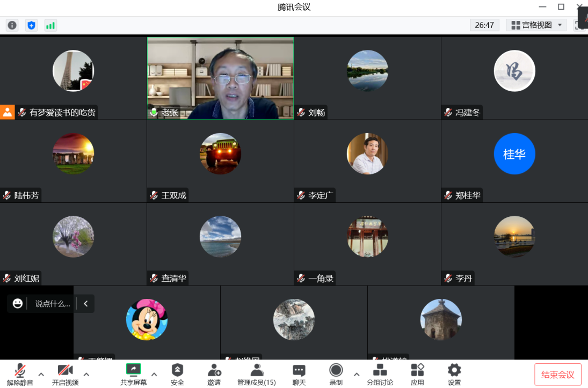The width and height of the screenshot is (588, 388).
Task: Open the 聊天 chat panel
Action: 299,374
